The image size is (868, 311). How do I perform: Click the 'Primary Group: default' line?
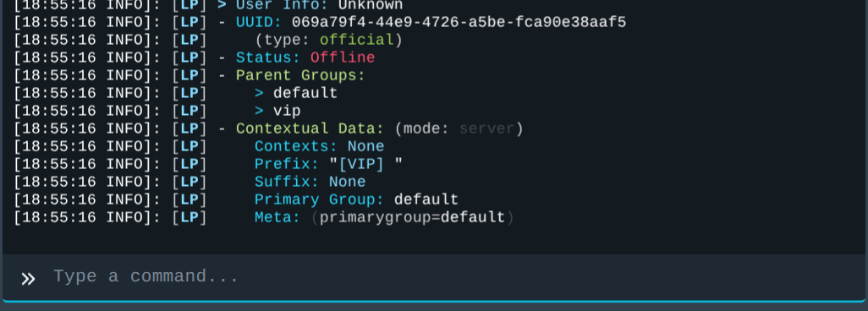(x=356, y=199)
